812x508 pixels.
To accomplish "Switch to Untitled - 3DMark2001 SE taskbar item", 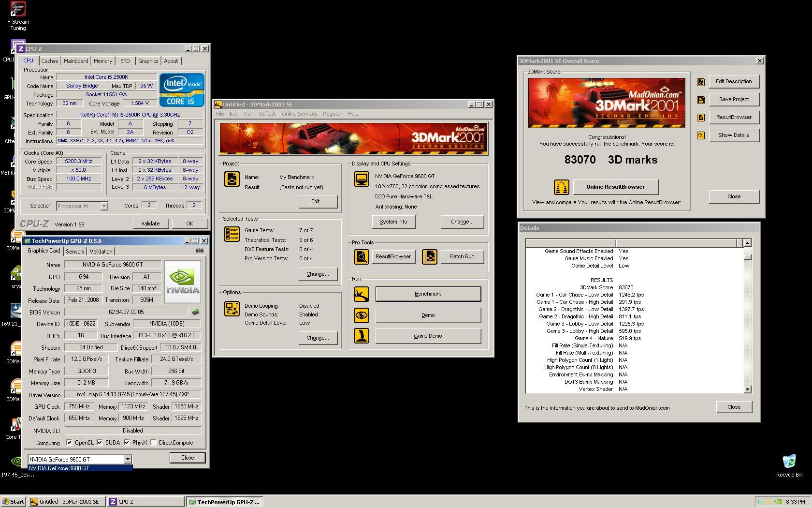I will point(67,502).
